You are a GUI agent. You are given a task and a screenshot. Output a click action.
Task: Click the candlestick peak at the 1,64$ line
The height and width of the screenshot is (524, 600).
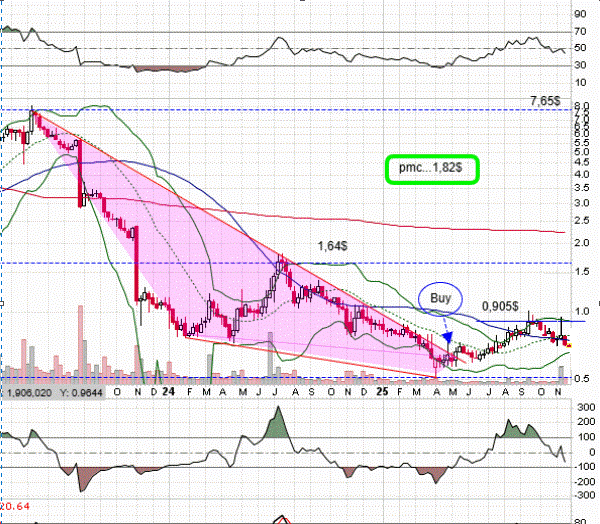pos(283,259)
